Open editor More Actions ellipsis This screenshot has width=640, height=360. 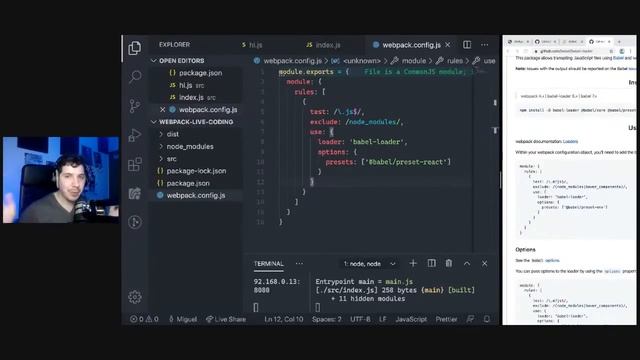484,44
